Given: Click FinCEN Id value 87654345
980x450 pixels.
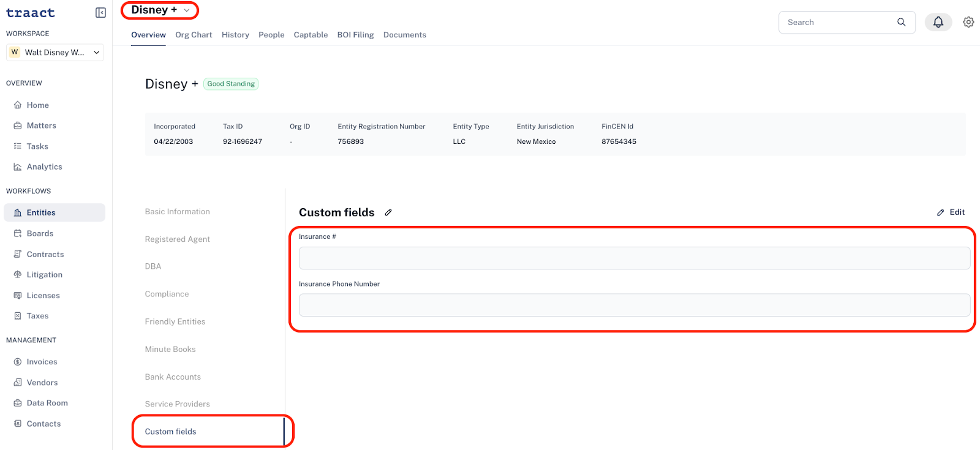Looking at the screenshot, I should (619, 141).
